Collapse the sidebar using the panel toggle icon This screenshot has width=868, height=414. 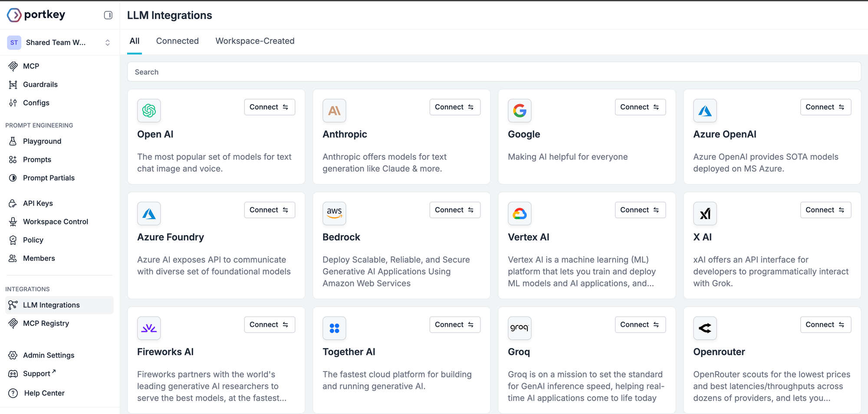pyautogui.click(x=108, y=15)
